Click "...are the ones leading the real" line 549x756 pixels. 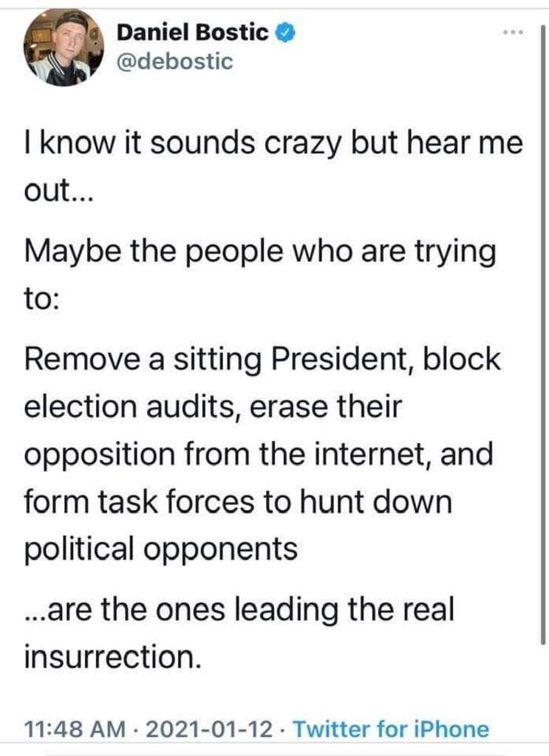coord(239,609)
